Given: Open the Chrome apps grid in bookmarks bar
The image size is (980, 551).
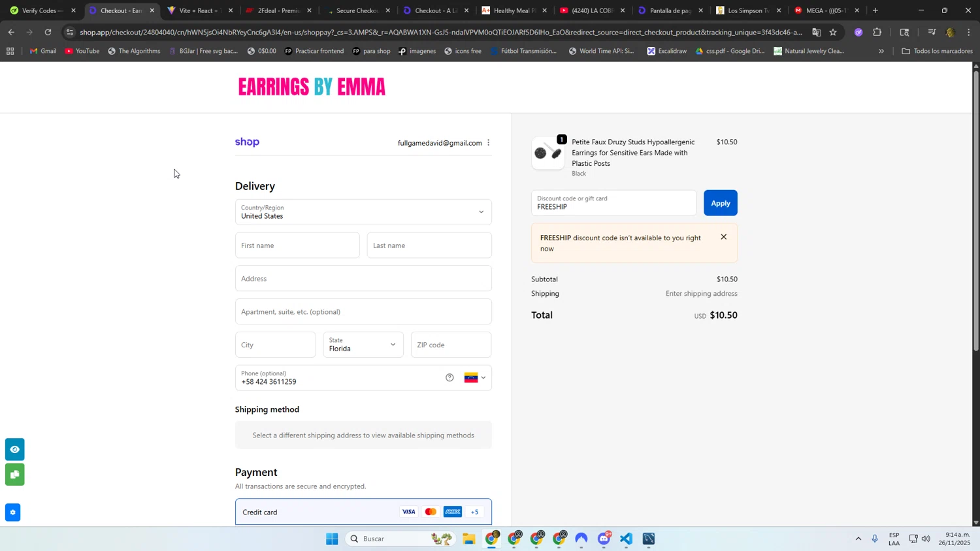Looking at the screenshot, I should (10, 51).
